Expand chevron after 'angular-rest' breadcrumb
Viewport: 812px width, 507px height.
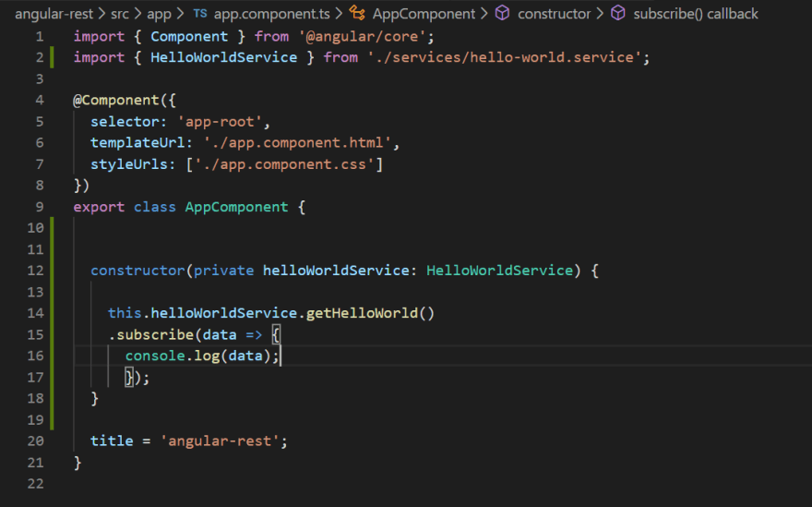102,14
